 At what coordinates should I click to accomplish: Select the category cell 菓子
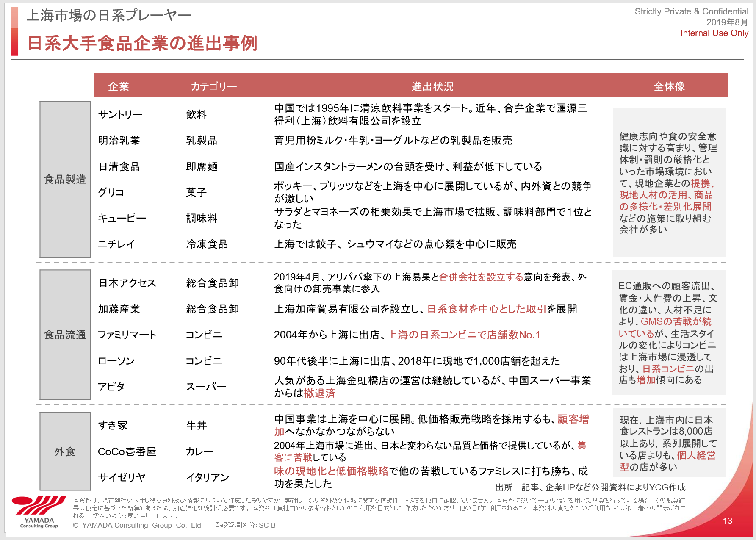coord(197,192)
